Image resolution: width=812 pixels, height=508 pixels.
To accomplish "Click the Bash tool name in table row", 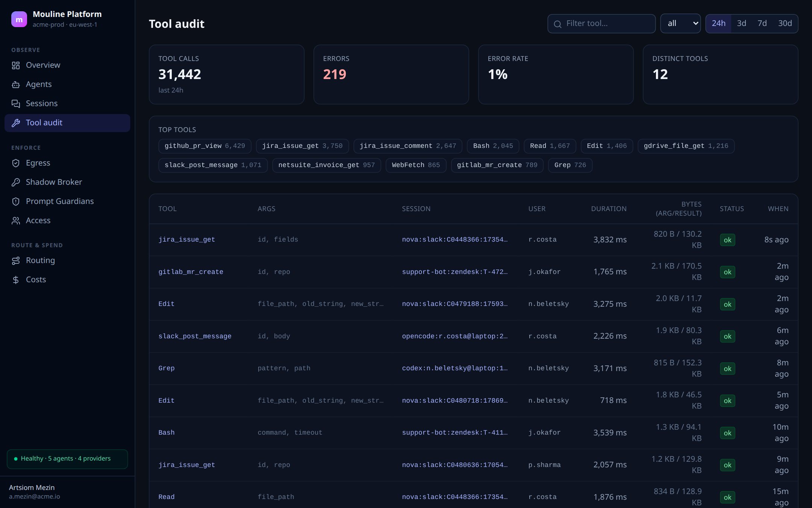I will [x=166, y=433].
